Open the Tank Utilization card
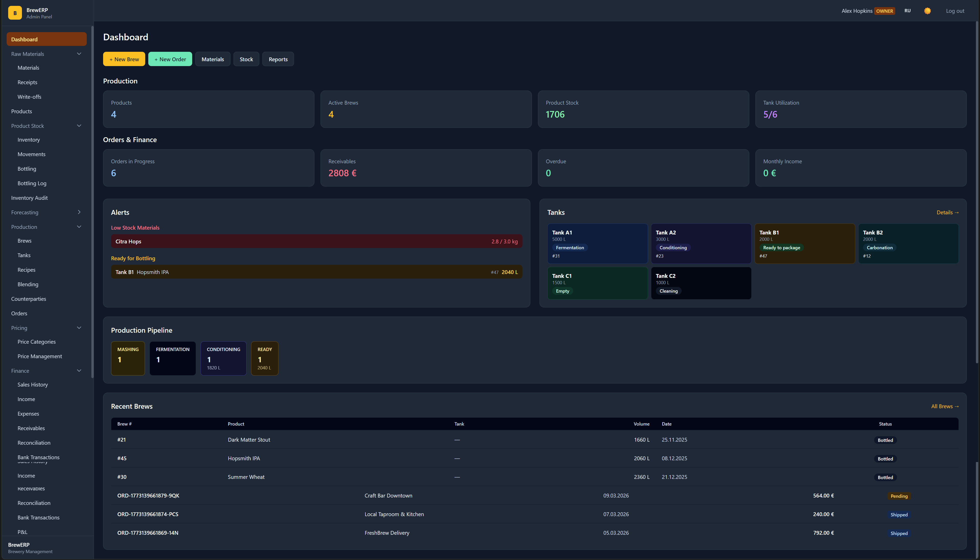980x560 pixels. [861, 109]
